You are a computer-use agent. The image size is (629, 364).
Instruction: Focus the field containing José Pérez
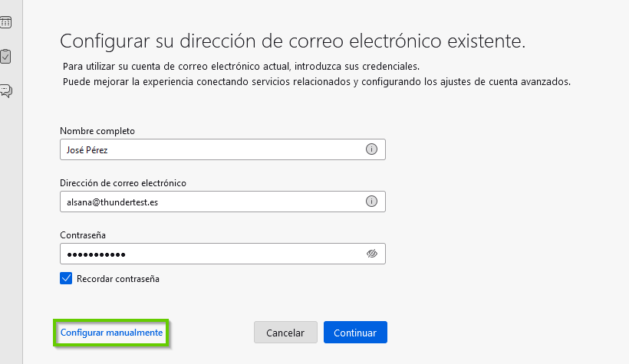[222, 149]
